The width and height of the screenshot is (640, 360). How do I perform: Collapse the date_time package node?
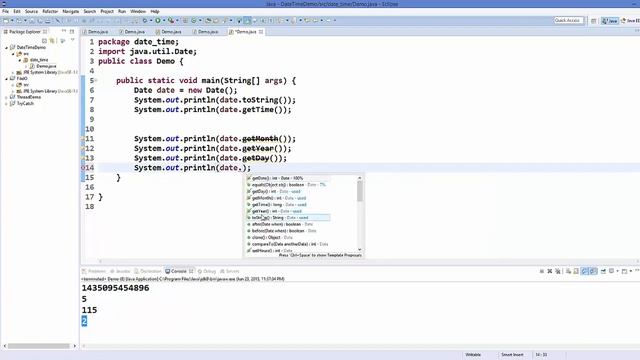(20, 60)
